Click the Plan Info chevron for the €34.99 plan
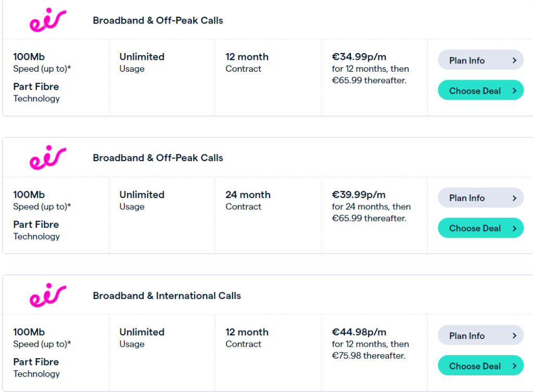This screenshot has width=533, height=392. [x=514, y=60]
